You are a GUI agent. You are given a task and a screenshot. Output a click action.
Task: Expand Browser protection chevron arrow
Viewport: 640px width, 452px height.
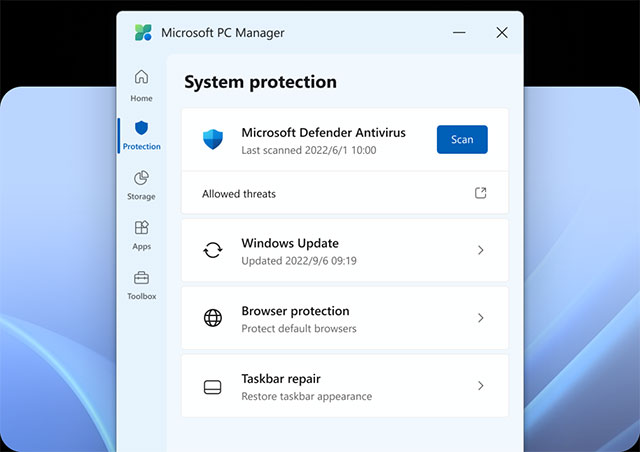point(481,318)
